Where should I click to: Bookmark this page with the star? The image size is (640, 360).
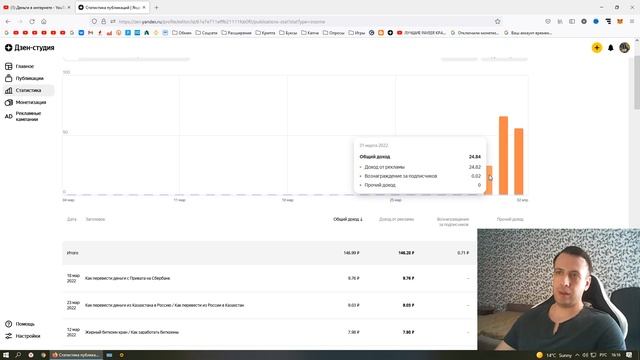coord(498,21)
